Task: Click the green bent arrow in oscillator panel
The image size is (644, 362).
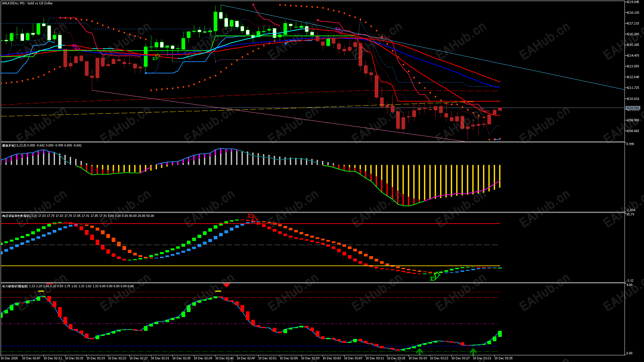Action: click(x=435, y=277)
